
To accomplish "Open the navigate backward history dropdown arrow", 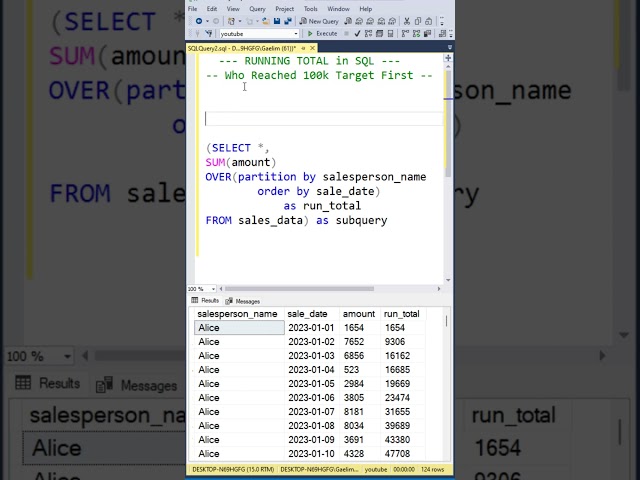I will 207,21.
